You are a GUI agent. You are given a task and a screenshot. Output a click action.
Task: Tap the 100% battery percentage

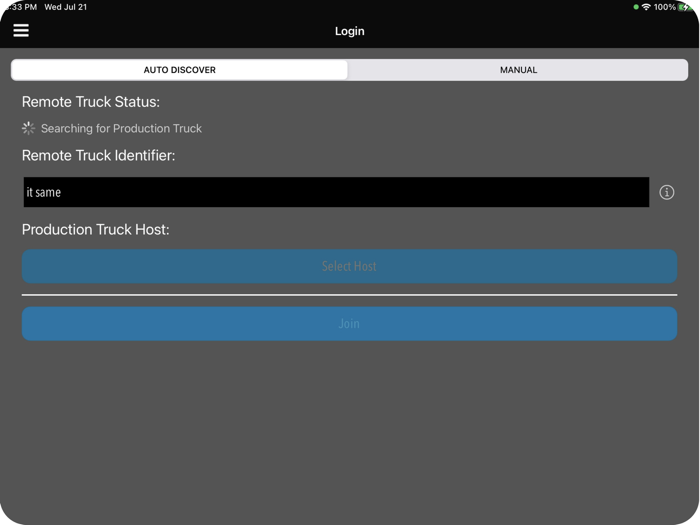tap(665, 7)
